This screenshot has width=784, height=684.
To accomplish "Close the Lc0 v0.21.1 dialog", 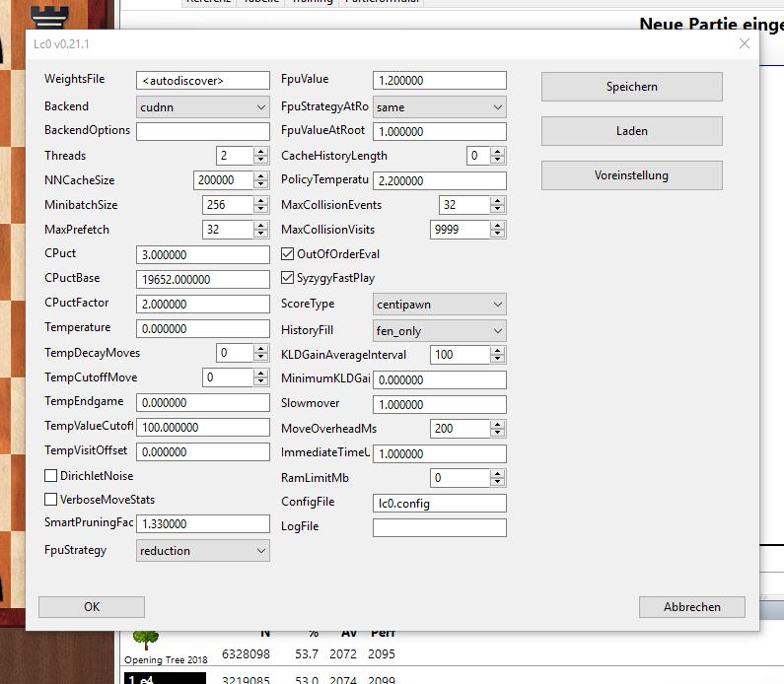I will point(744,43).
